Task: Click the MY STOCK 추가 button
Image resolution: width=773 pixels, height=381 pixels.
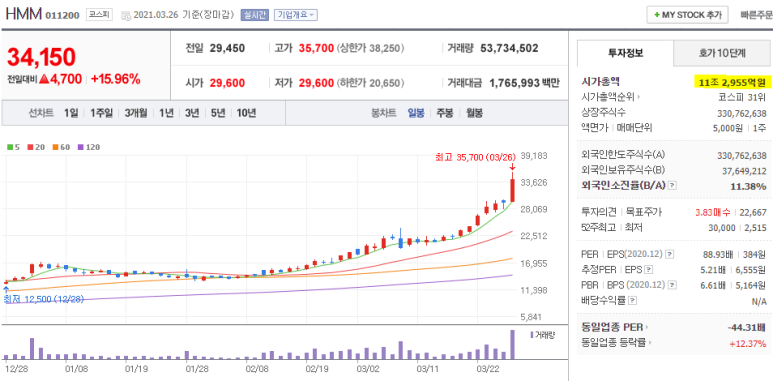Action: click(x=687, y=15)
